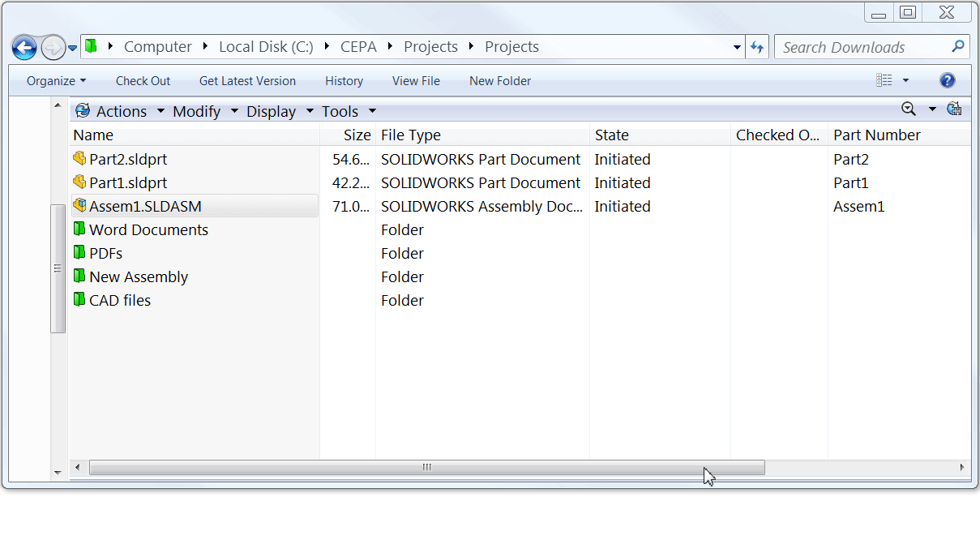Image resolution: width=980 pixels, height=557 pixels.
Task: Click the horizontal scrollbar right arrow
Action: (962, 467)
